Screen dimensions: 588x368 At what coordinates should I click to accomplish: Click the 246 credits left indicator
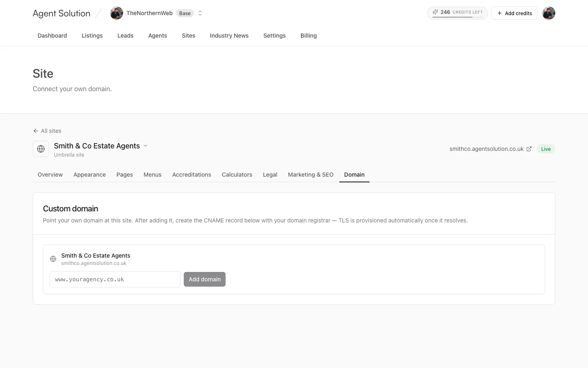457,13
